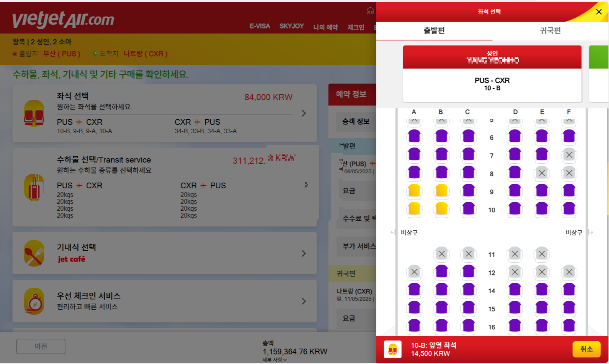
Task: Click the 취소 cancel button
Action: click(x=586, y=349)
